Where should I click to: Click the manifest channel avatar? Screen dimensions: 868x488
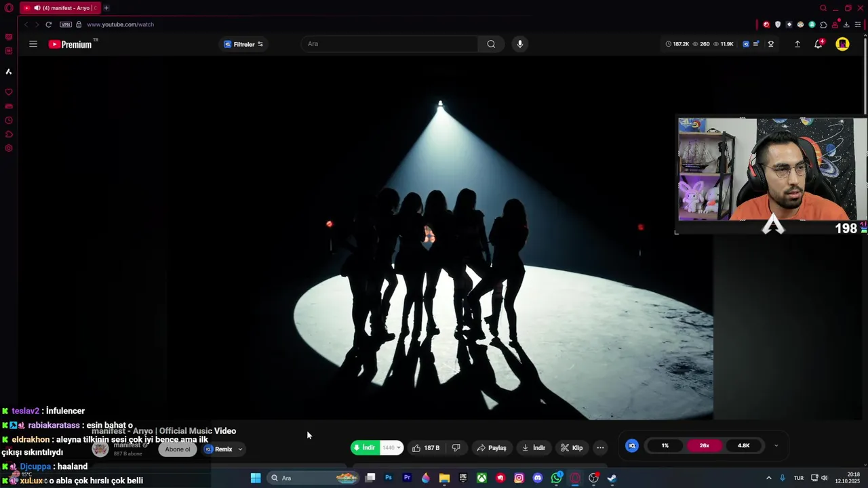[x=100, y=449]
